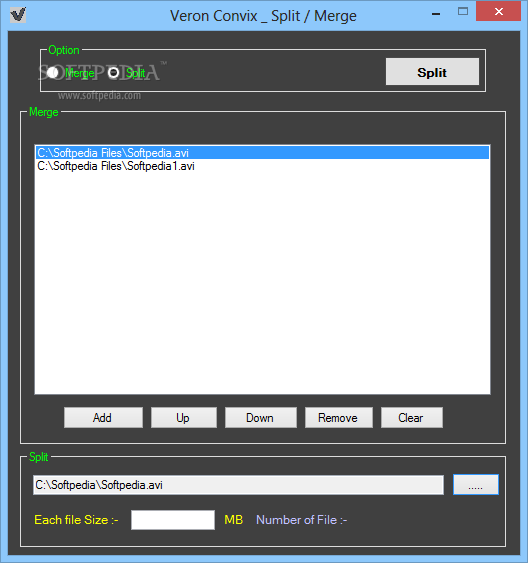The height and width of the screenshot is (563, 528).
Task: Click the Veron Convix app icon
Action: pos(18,15)
